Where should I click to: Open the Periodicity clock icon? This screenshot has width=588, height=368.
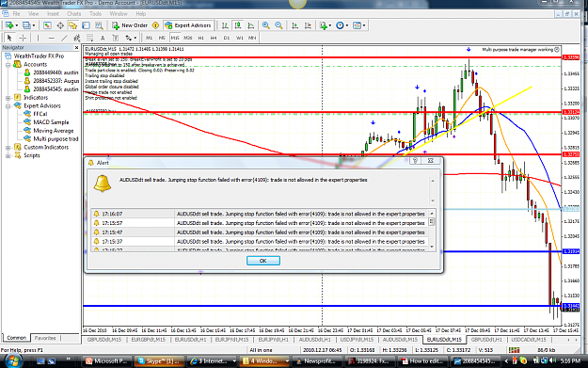click(x=340, y=25)
